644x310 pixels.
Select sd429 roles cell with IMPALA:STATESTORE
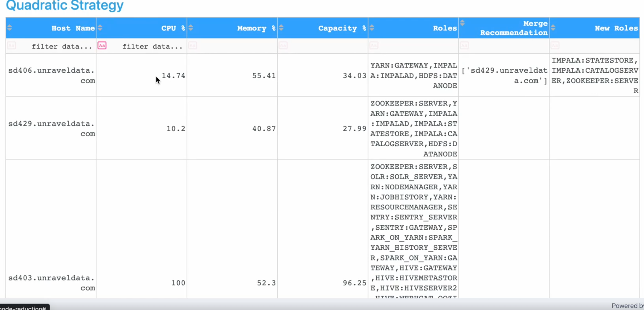(413, 128)
